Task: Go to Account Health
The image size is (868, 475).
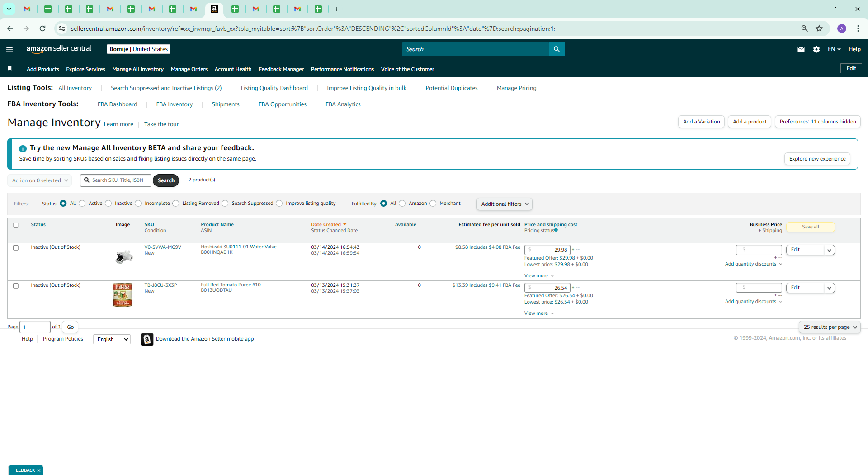Action: (x=233, y=69)
